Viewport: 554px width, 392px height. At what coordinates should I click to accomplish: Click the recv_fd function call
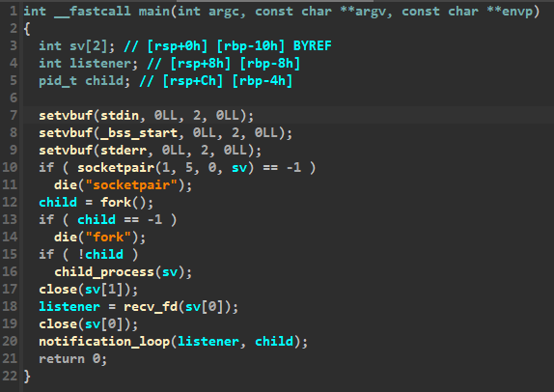pos(151,306)
